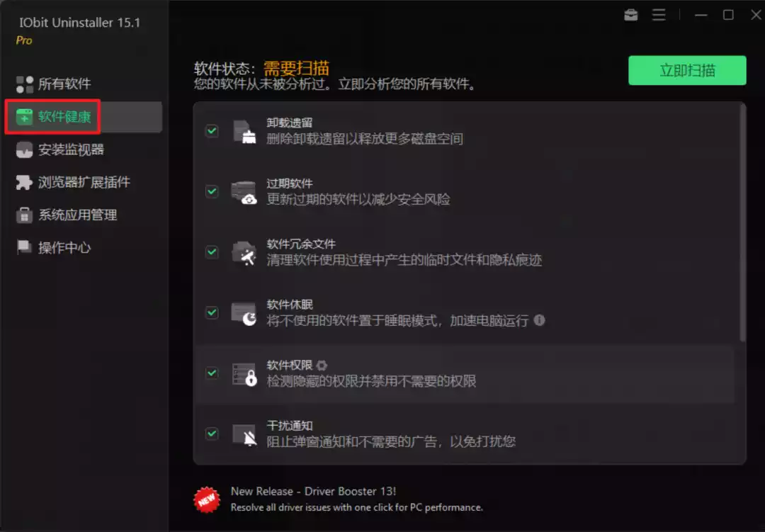Click the vertical scrollbar of the scan list
The height and width of the screenshot is (532, 765).
click(742, 221)
